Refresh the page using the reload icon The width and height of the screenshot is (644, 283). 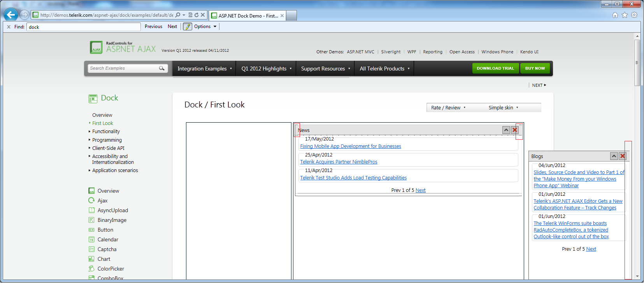coord(197,15)
